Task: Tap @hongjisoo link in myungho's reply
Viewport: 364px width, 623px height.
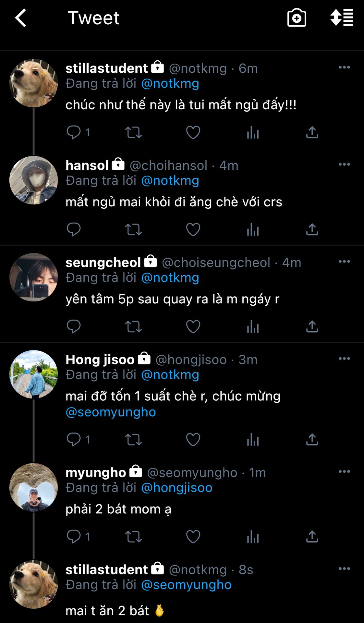Action: click(x=177, y=488)
